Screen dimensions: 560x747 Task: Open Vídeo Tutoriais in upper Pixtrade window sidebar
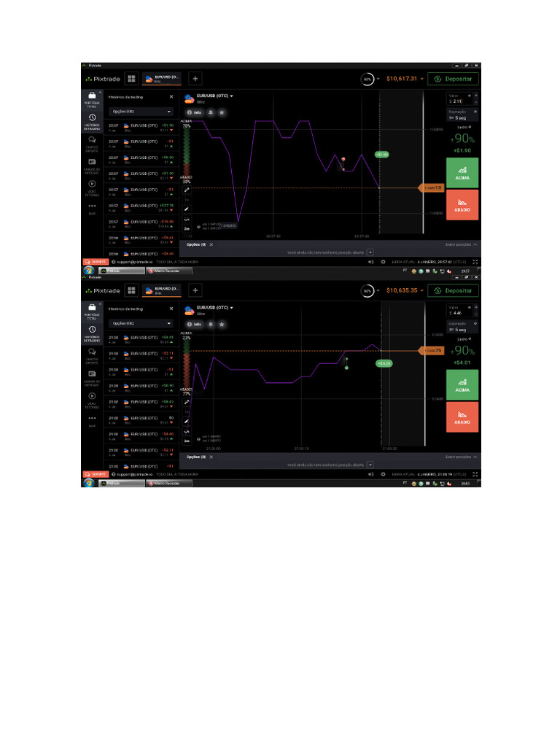92,187
